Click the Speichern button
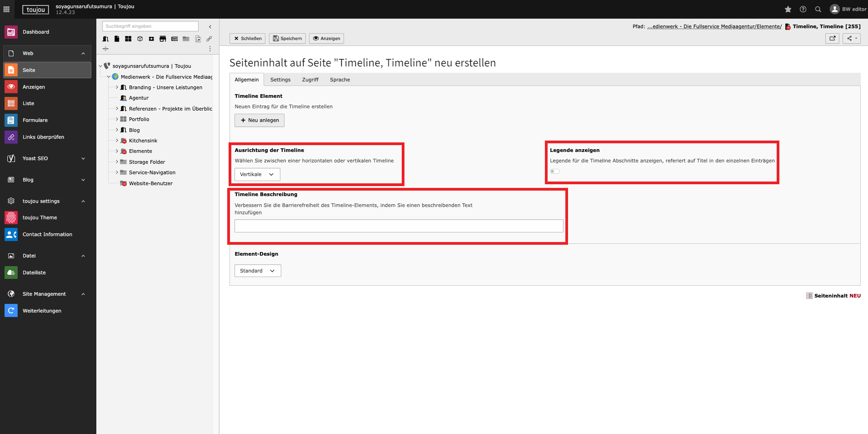The height and width of the screenshot is (434, 868). pos(287,39)
